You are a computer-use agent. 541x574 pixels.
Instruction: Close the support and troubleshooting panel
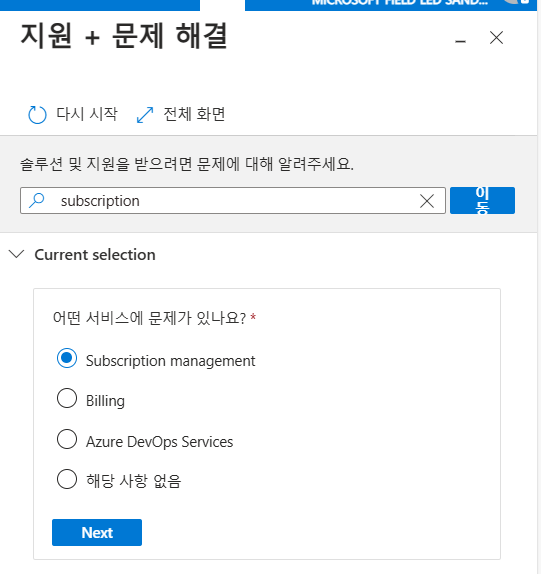[x=496, y=37]
